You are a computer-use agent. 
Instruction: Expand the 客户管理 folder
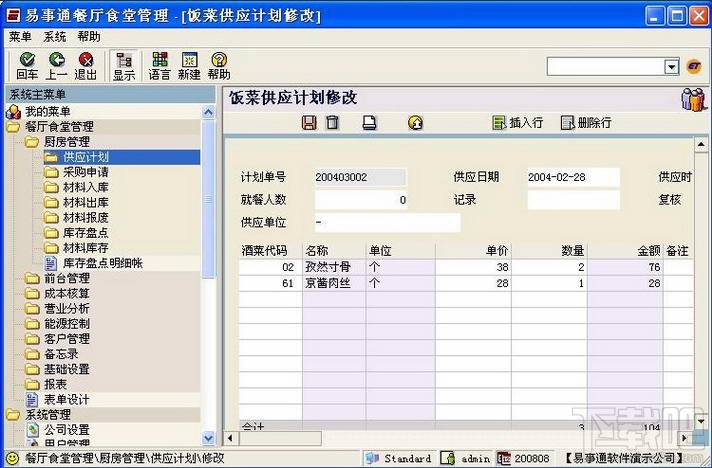pyautogui.click(x=67, y=339)
